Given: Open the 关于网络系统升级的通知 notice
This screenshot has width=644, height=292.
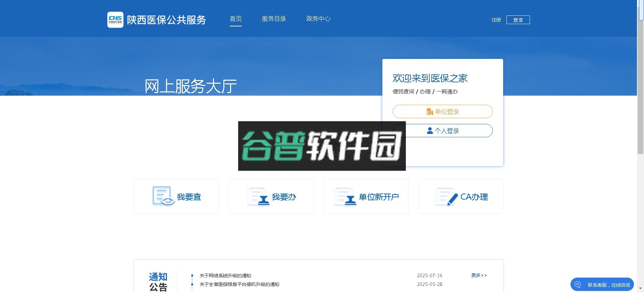Looking at the screenshot, I should pos(225,276).
